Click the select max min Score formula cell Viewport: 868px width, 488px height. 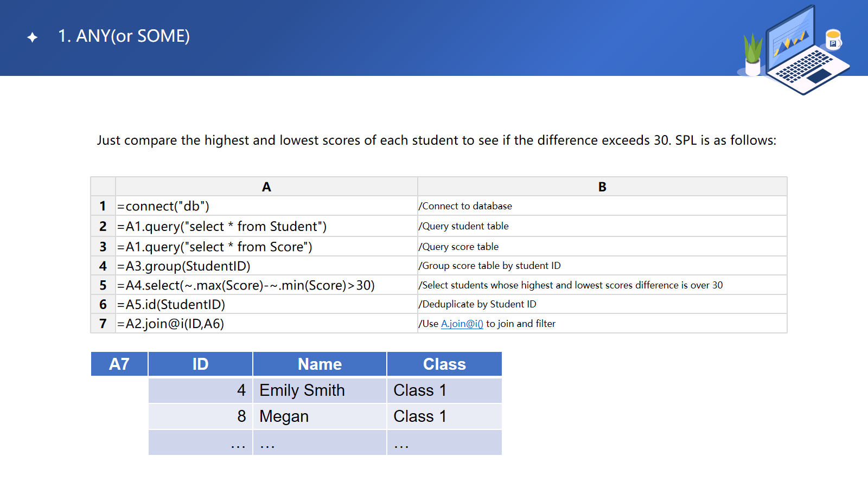click(x=266, y=285)
